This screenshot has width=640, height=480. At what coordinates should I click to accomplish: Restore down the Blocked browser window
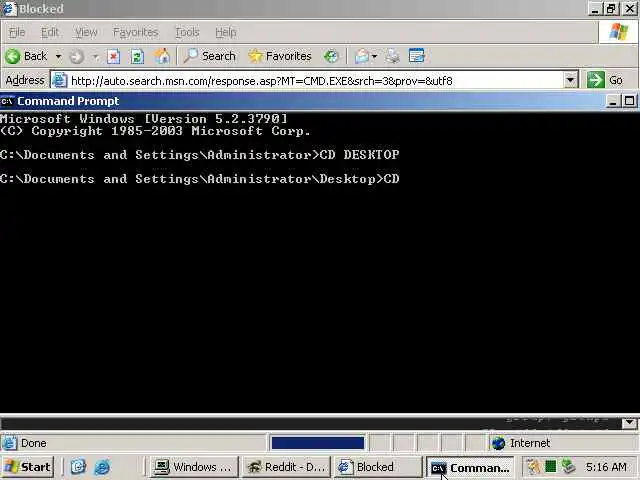tap(611, 9)
